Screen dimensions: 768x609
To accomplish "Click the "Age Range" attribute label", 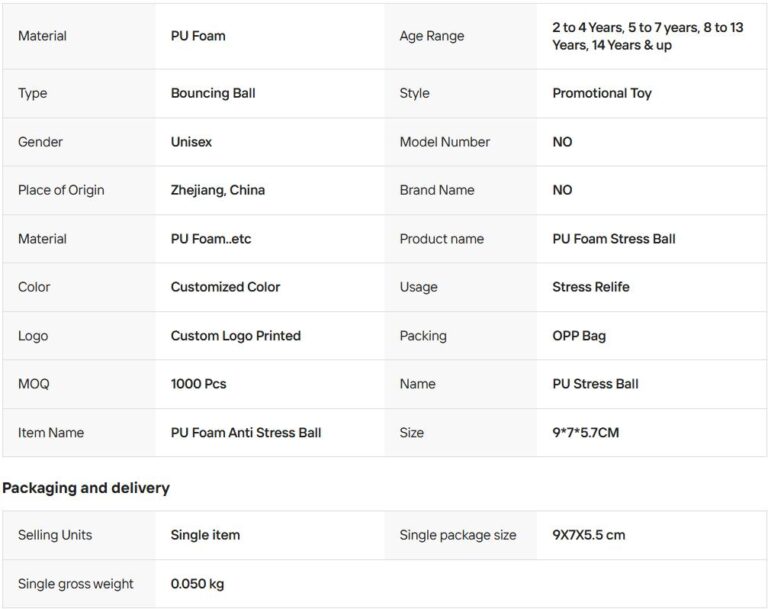I will (x=432, y=36).
